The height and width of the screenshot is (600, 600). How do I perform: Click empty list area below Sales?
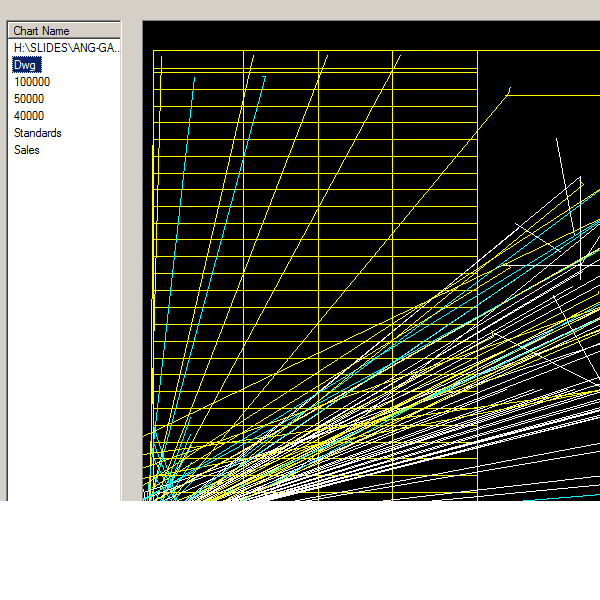(64, 325)
